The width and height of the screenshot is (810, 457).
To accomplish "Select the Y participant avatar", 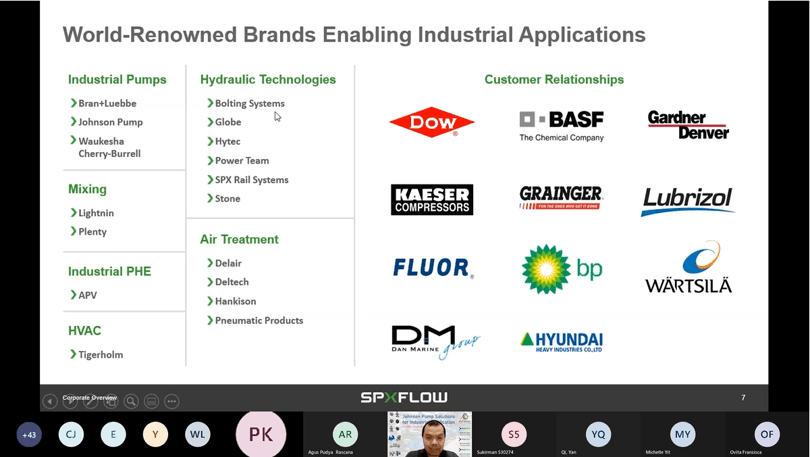I will pyautogui.click(x=155, y=435).
